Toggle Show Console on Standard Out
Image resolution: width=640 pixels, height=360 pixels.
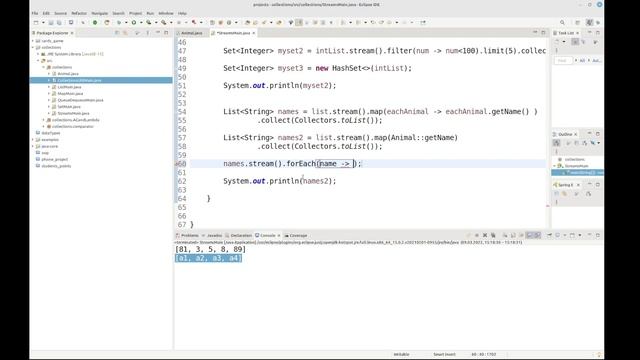tap(529, 236)
